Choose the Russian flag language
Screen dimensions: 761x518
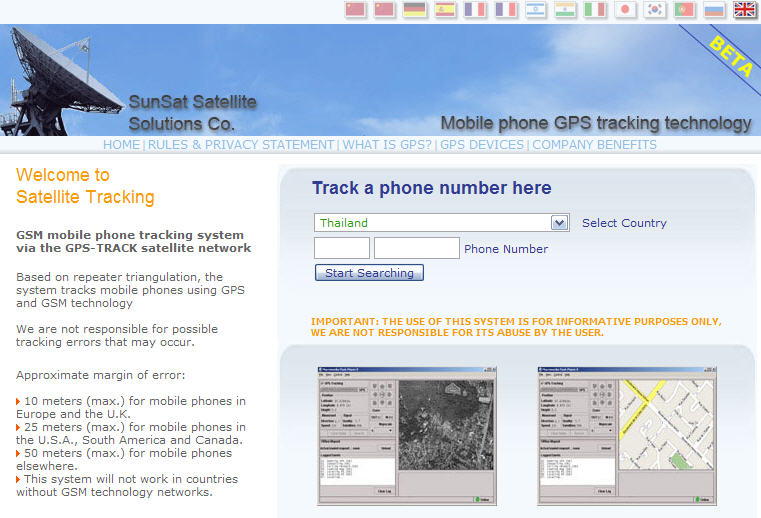pos(714,10)
